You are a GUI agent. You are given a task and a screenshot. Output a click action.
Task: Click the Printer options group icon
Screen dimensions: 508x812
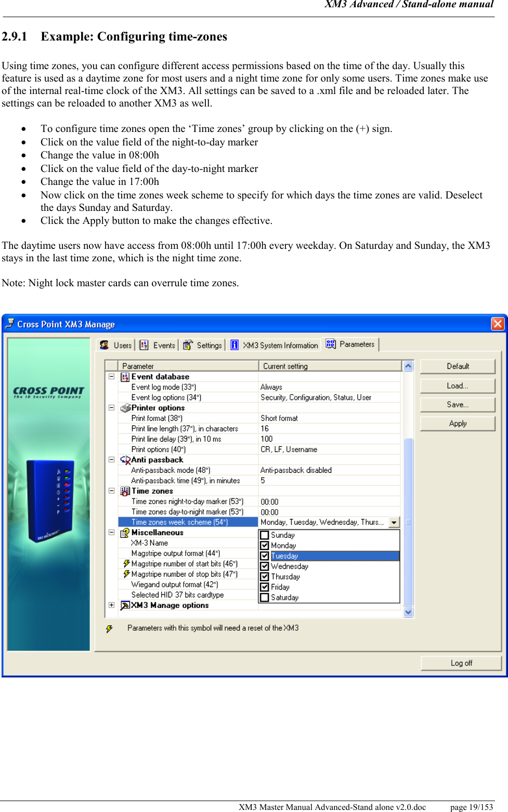tap(125, 408)
